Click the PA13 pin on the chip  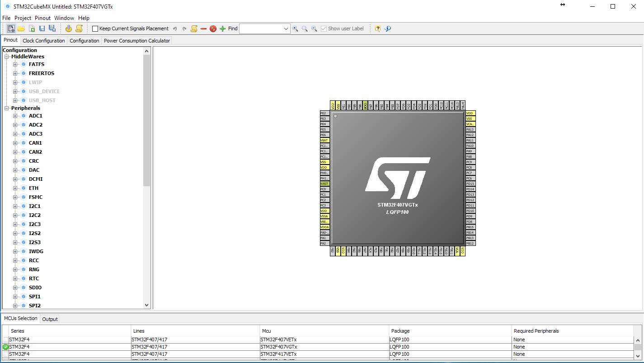[x=470, y=129]
